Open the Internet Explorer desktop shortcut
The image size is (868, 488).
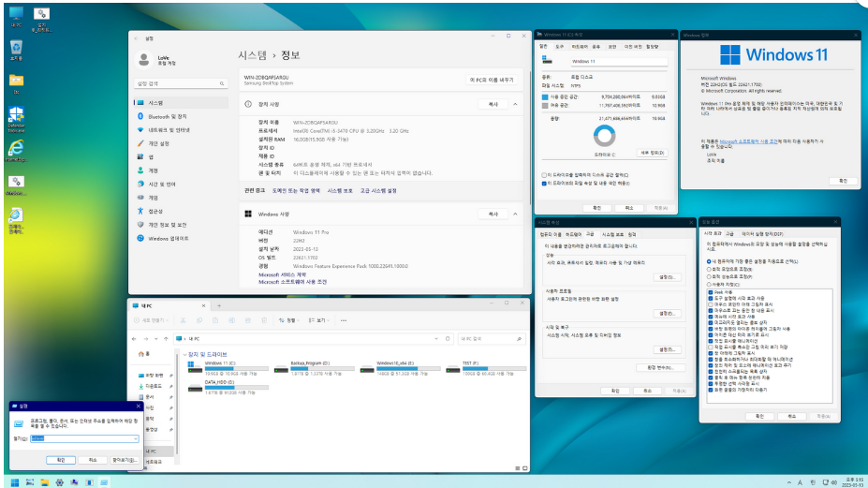pyautogui.click(x=16, y=150)
